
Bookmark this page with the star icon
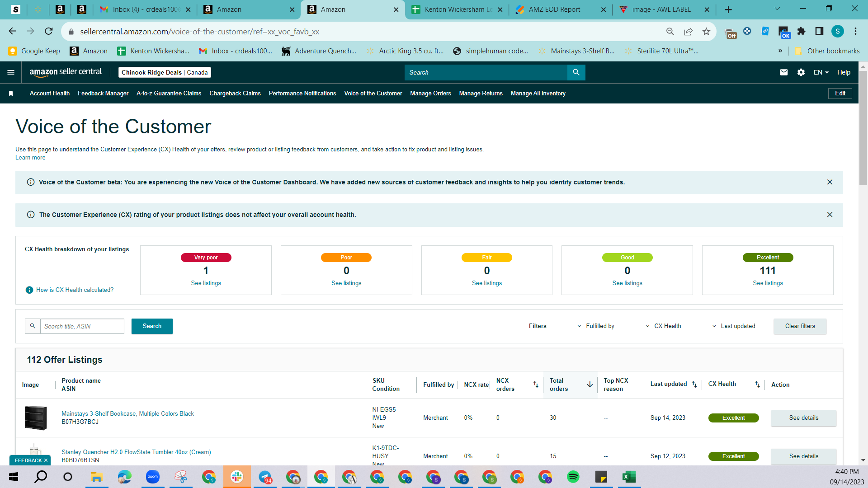click(706, 31)
